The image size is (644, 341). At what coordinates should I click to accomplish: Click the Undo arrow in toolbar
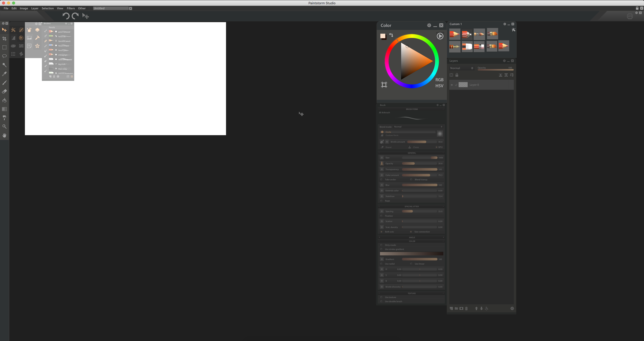66,16
